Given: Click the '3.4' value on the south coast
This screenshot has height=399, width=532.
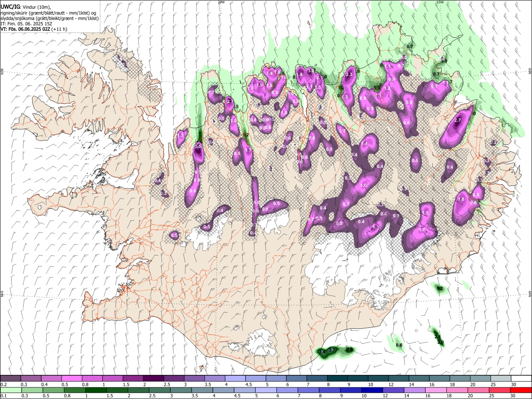Looking at the screenshot, I should click(322, 352).
